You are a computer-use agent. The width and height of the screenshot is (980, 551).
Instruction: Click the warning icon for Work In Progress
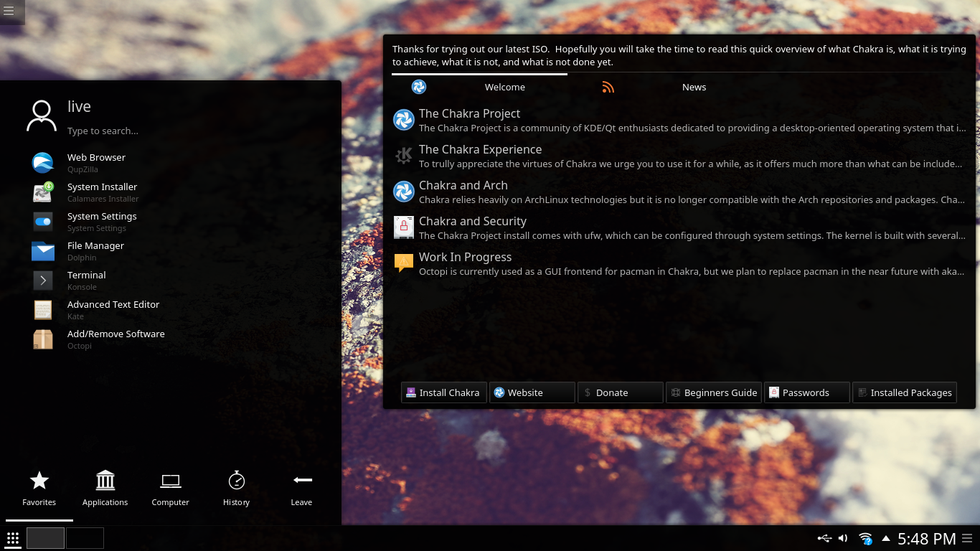tap(404, 263)
